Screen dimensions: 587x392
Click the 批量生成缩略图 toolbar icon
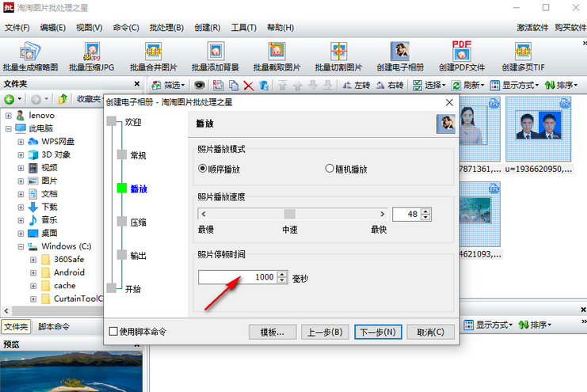click(30, 52)
